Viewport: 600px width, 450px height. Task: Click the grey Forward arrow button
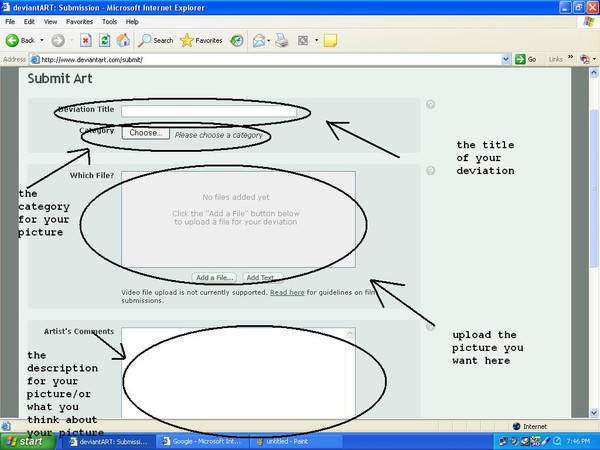58,40
